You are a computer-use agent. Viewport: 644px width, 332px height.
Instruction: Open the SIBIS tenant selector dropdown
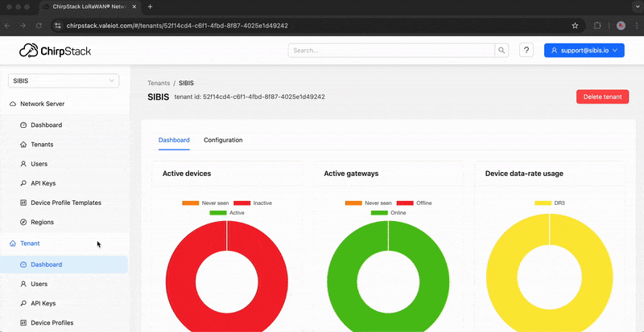tap(64, 80)
